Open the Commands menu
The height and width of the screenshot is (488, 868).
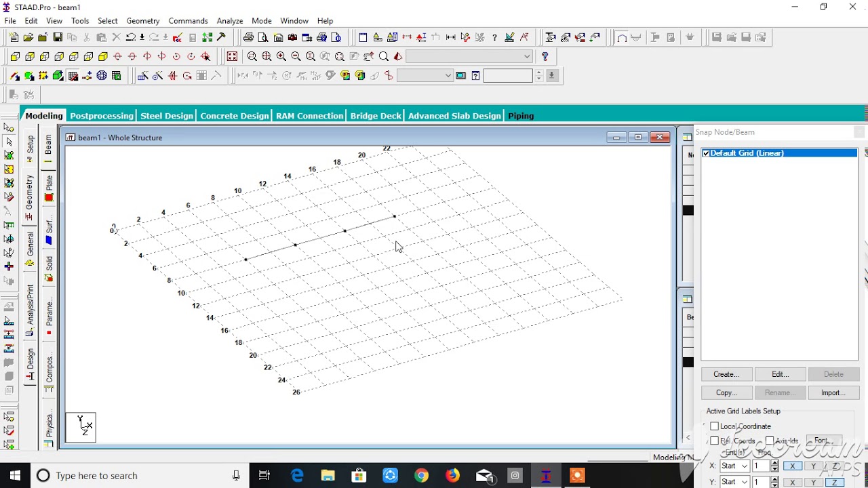pos(188,21)
